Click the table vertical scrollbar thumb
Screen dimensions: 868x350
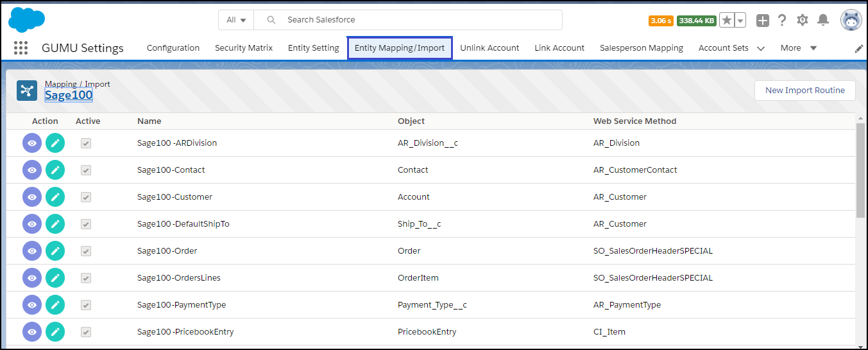pyautogui.click(x=860, y=170)
